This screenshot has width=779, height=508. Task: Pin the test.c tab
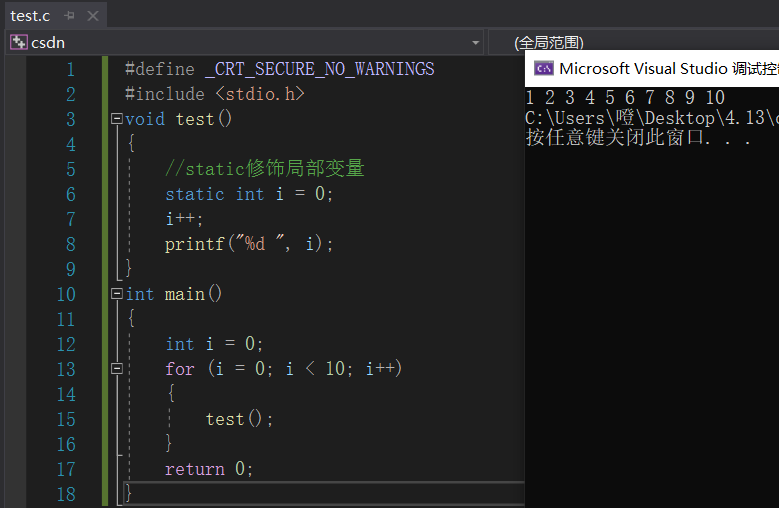click(70, 16)
